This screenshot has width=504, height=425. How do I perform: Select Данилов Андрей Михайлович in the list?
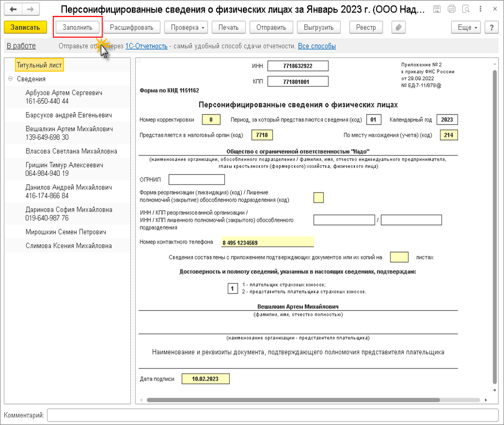click(67, 191)
